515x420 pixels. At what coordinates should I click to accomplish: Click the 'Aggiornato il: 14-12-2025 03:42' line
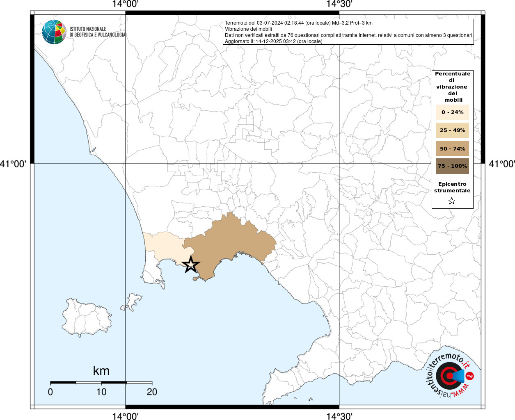coord(274,41)
